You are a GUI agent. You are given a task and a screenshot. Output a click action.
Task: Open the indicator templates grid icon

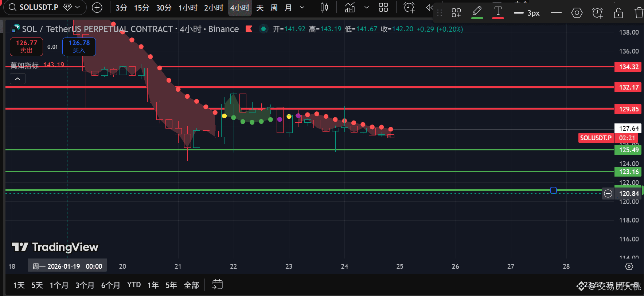(383, 7)
